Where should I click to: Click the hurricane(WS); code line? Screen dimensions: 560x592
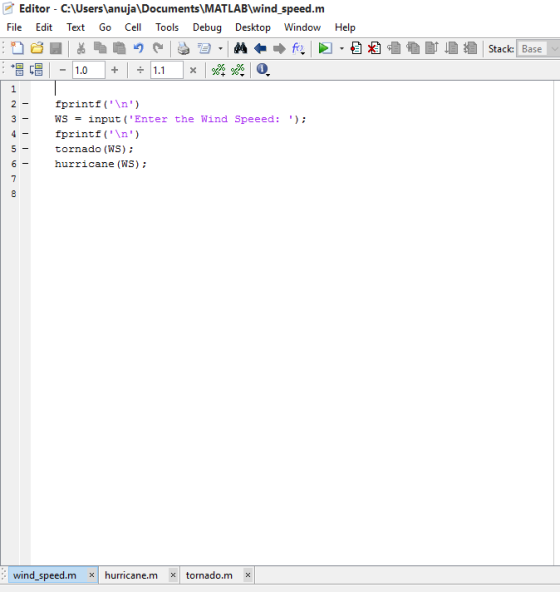pos(100,164)
